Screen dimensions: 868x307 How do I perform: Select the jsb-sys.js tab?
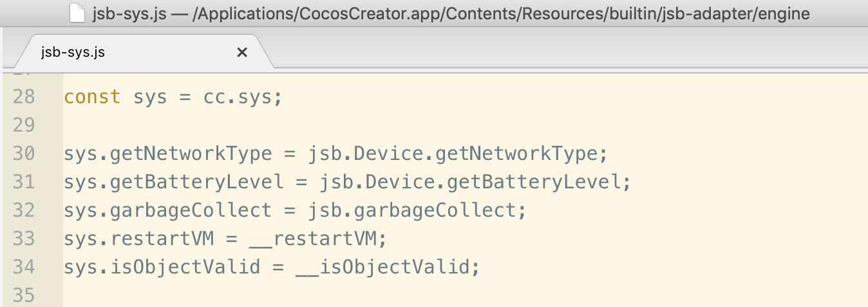point(72,53)
